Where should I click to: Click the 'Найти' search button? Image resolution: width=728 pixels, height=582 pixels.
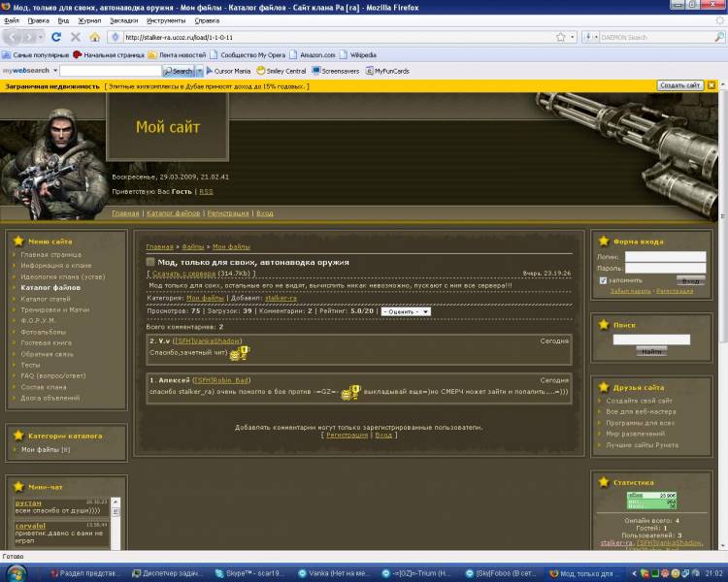[x=651, y=351]
